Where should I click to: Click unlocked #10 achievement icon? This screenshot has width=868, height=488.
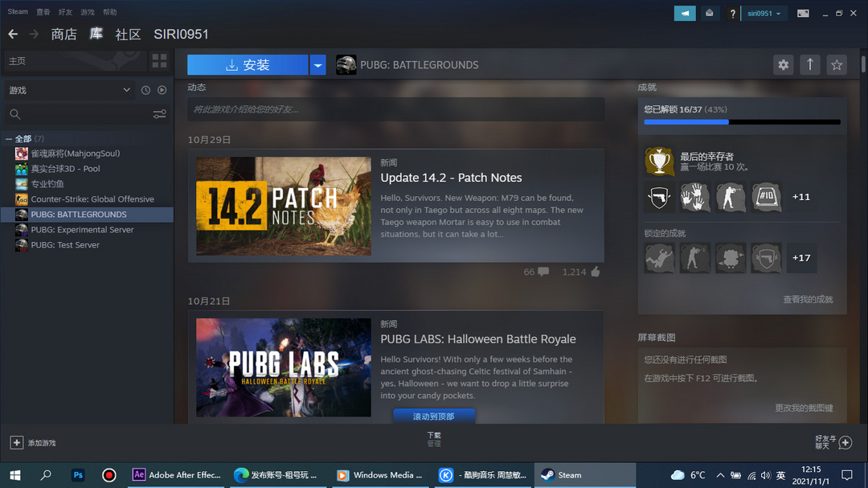pos(766,197)
